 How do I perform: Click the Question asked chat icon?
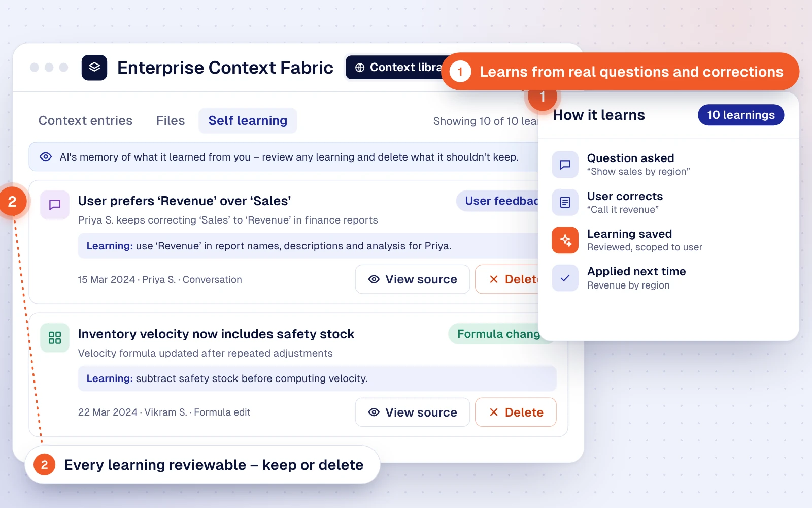coord(565,165)
